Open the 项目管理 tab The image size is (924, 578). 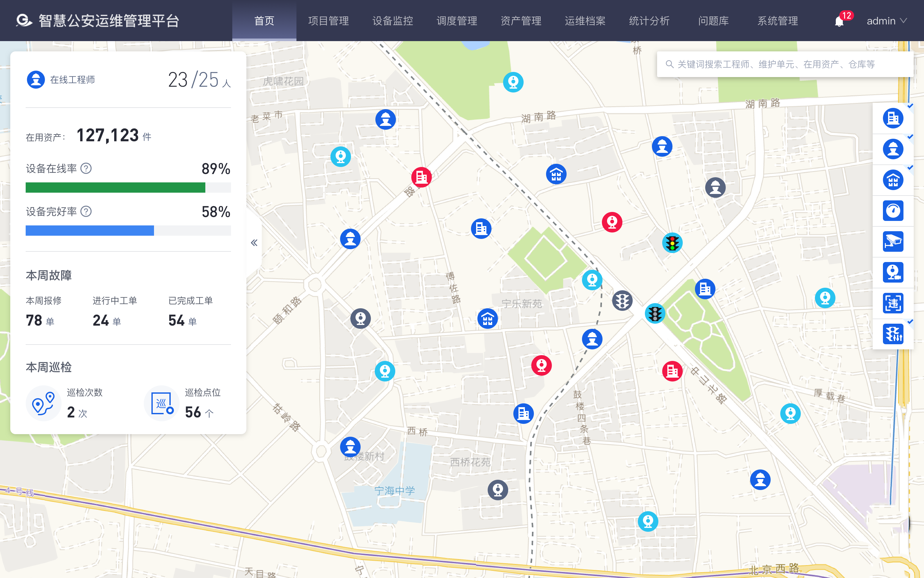328,21
